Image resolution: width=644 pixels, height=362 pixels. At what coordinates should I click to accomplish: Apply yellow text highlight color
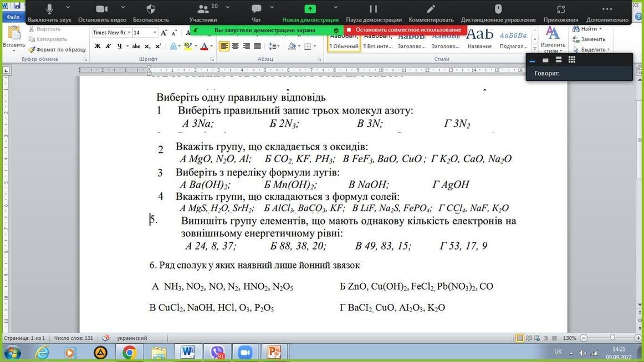coord(188,46)
